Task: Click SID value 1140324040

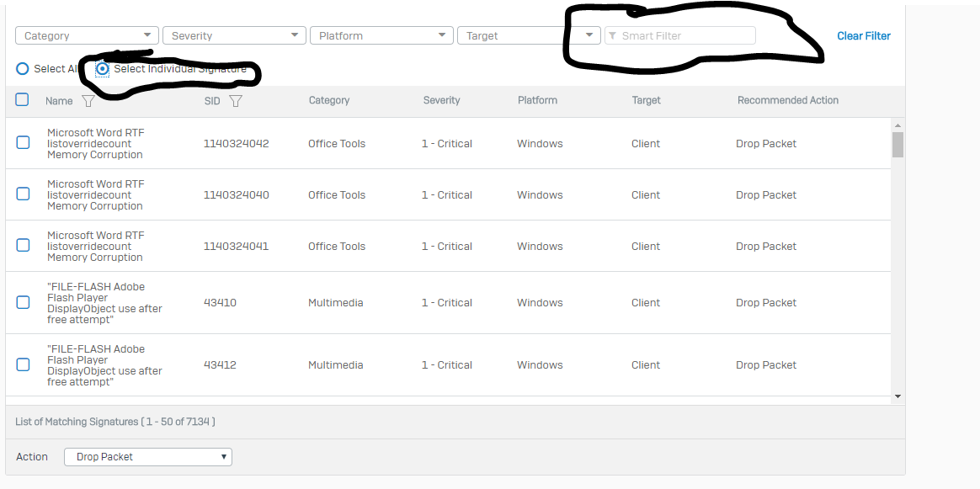Action: [237, 195]
